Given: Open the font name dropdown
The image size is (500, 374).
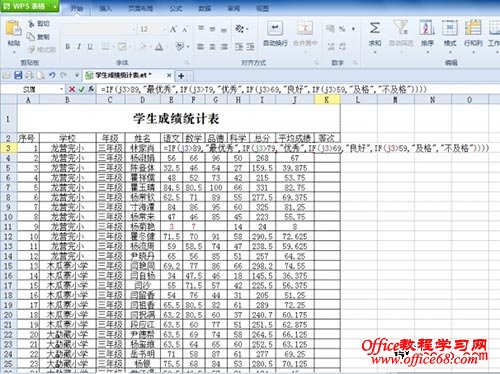Looking at the screenshot, I should click(x=133, y=29).
